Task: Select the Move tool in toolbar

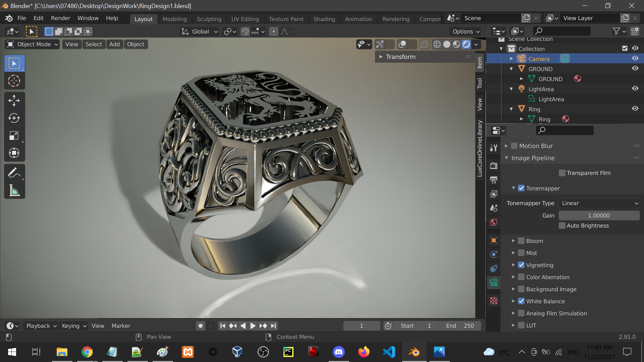Action: tap(14, 101)
